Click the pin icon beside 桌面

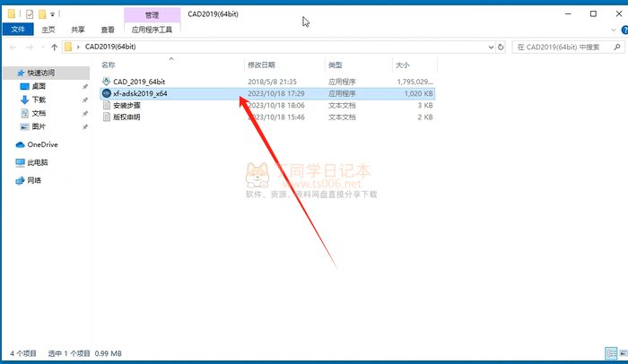85,86
